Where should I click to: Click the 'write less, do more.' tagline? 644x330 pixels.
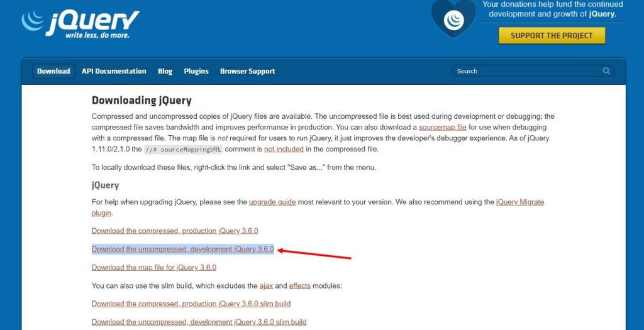click(x=97, y=35)
